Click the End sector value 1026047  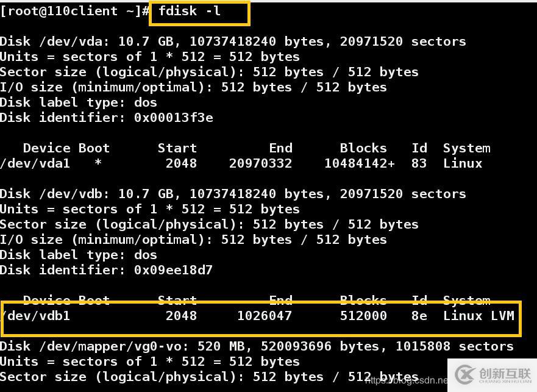265,316
